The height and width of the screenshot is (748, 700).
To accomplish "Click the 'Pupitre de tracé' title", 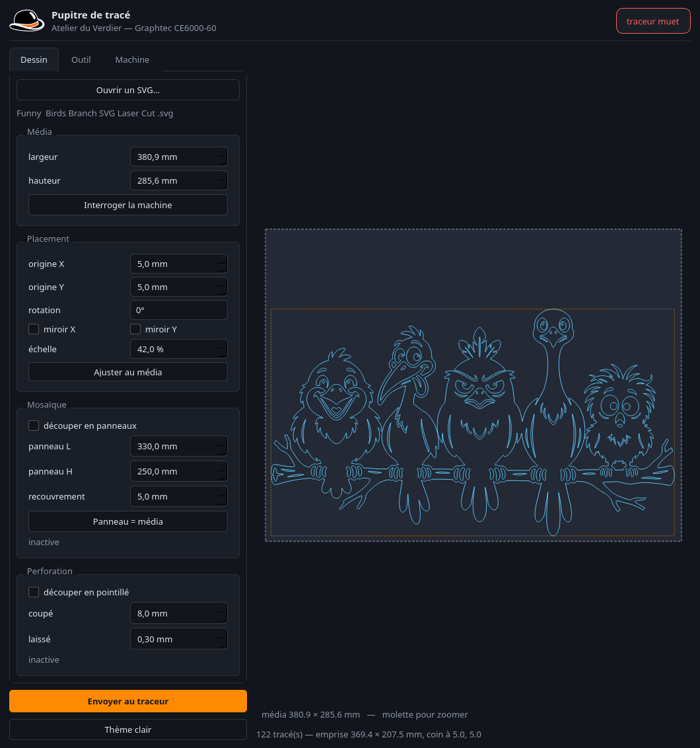I will point(90,15).
